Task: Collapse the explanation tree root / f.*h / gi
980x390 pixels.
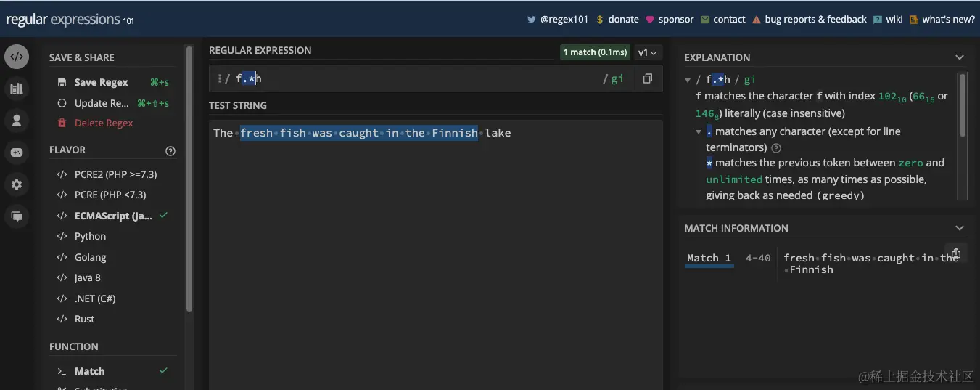Action: click(688, 80)
